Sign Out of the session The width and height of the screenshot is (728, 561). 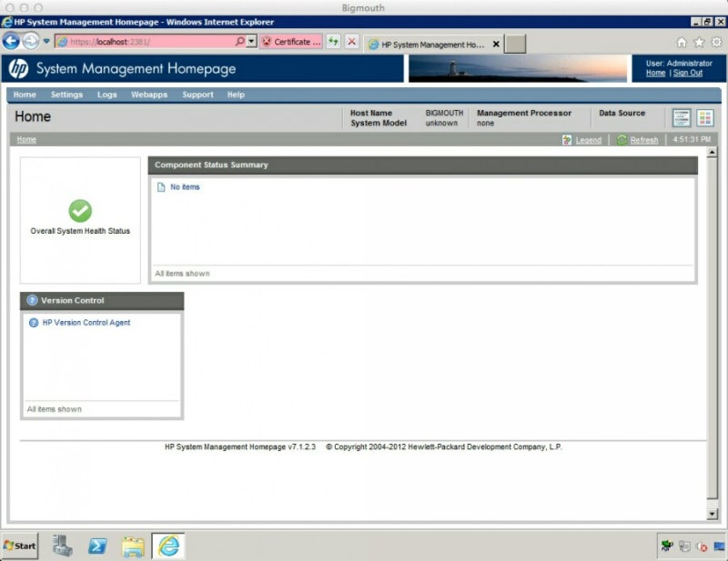click(688, 72)
